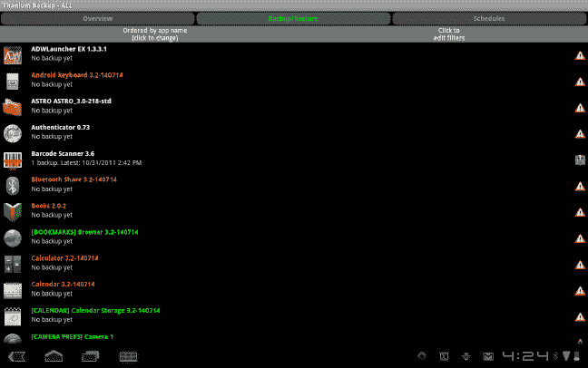Open Bluetooth Share 3.2-140714 entry
Screen dimensions: 588x368
(294, 186)
